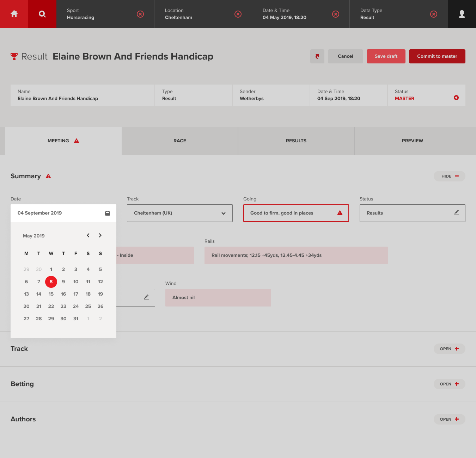Switch to the RACE tab
This screenshot has height=458, width=476.
[x=180, y=141]
